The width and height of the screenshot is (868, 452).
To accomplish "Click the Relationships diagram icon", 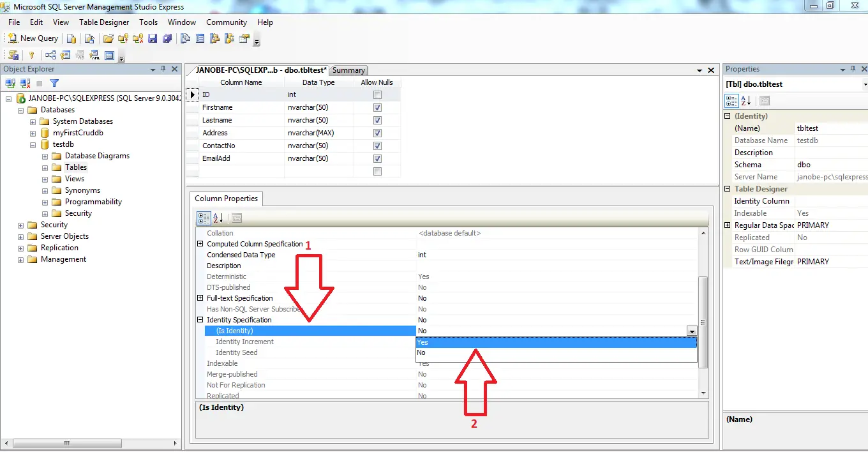I will [50, 56].
